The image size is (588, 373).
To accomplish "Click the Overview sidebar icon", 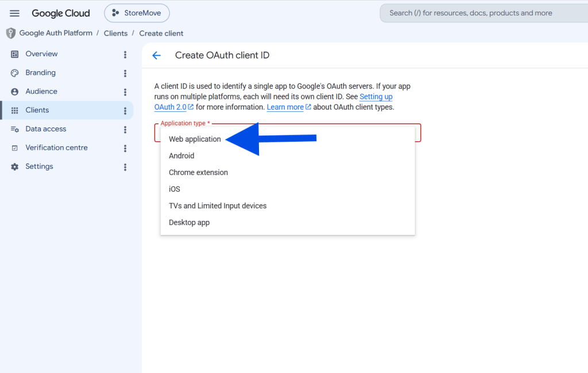I will pos(14,54).
